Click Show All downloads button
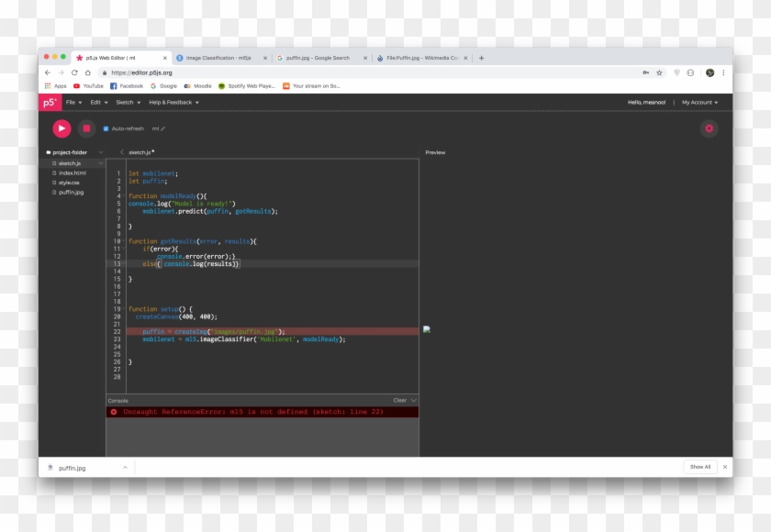The height and width of the screenshot is (532, 771). tap(700, 467)
